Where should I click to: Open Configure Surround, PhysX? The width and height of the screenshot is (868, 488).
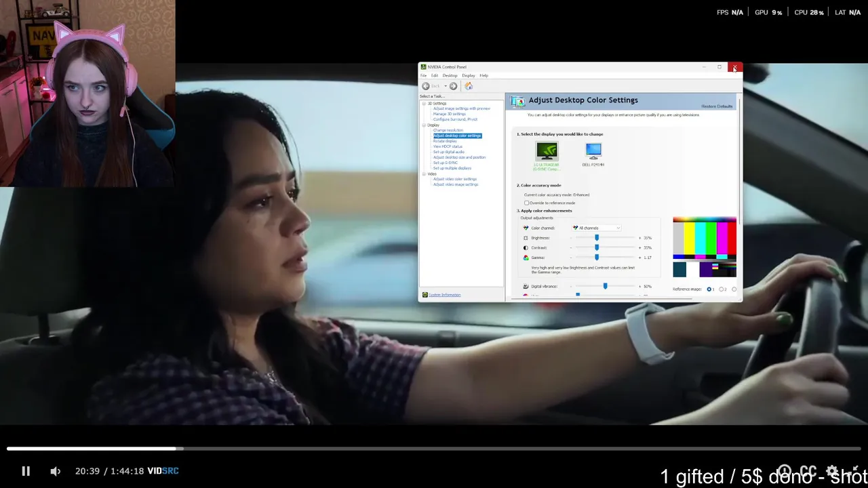click(455, 119)
